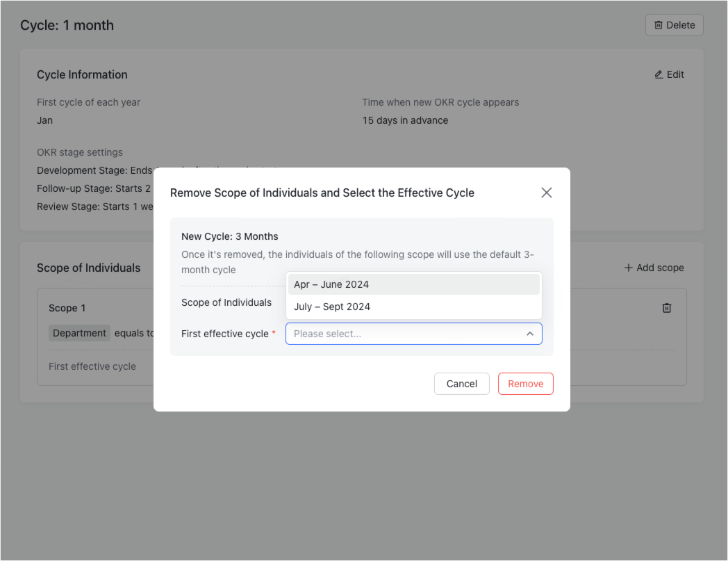
Task: Click First cycle of each year label
Action: point(89,102)
